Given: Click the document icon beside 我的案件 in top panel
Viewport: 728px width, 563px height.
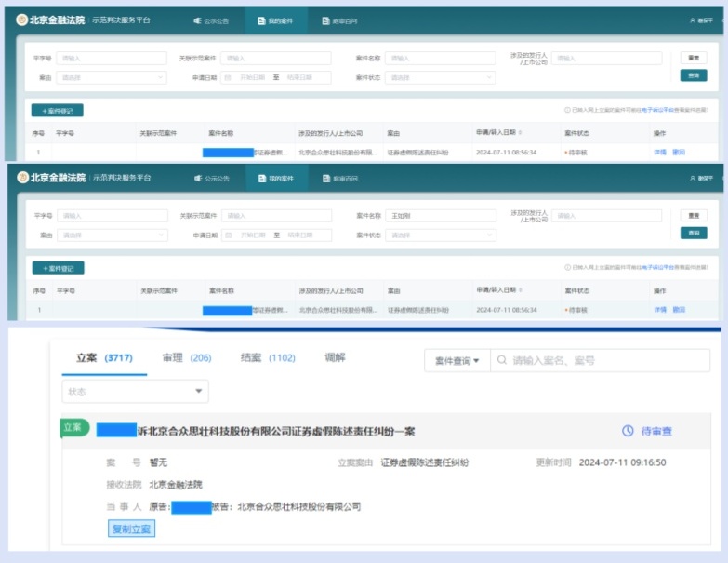Looking at the screenshot, I should 262,20.
